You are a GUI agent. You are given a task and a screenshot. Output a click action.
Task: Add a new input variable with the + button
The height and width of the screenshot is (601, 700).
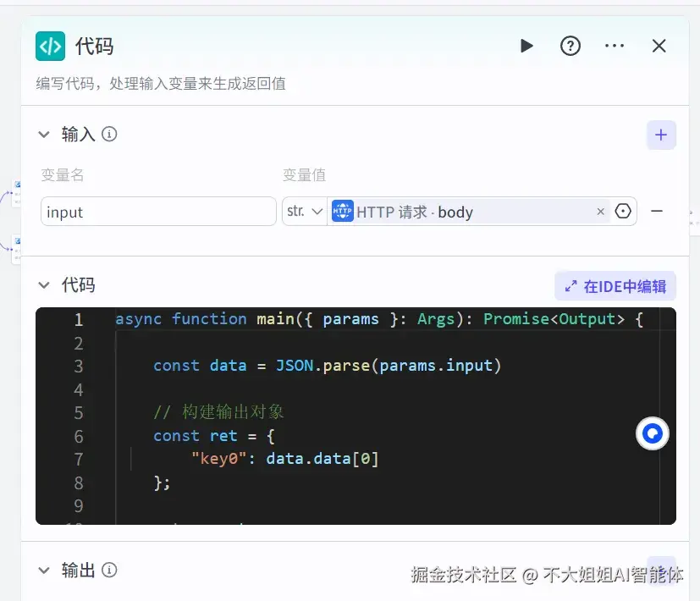click(661, 135)
